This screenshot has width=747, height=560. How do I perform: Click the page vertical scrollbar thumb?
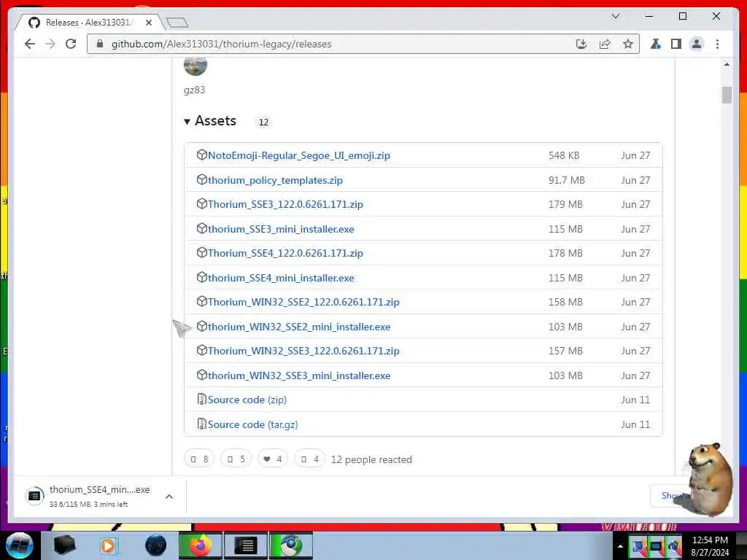727,95
